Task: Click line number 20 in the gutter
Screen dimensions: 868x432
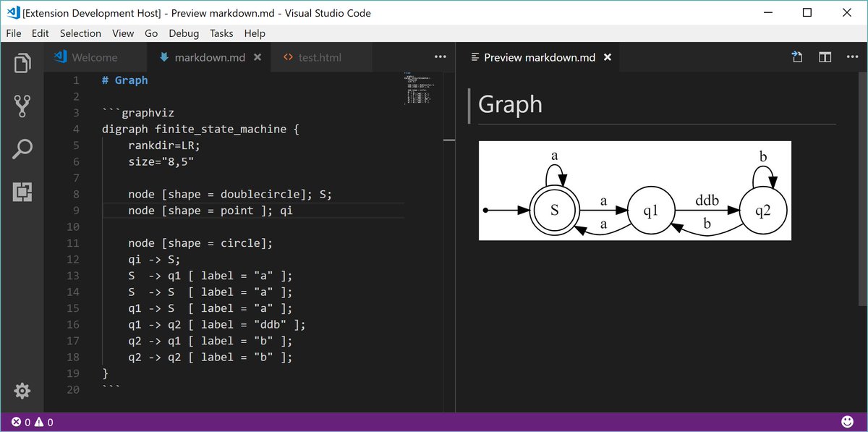Action: 72,389
